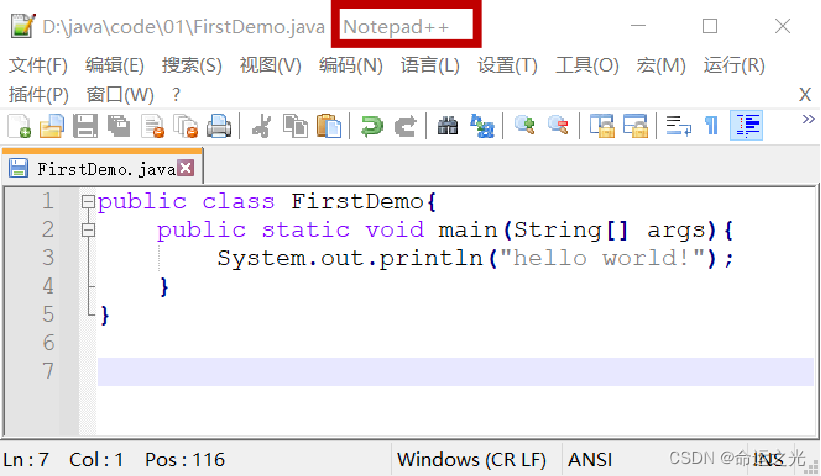Click the word FirstDemo in the class declaration

click(358, 201)
